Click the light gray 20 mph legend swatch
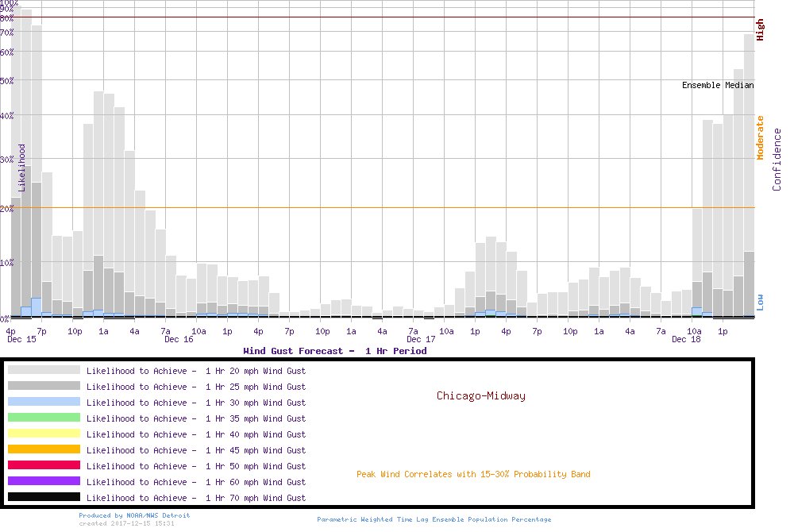 (44, 370)
